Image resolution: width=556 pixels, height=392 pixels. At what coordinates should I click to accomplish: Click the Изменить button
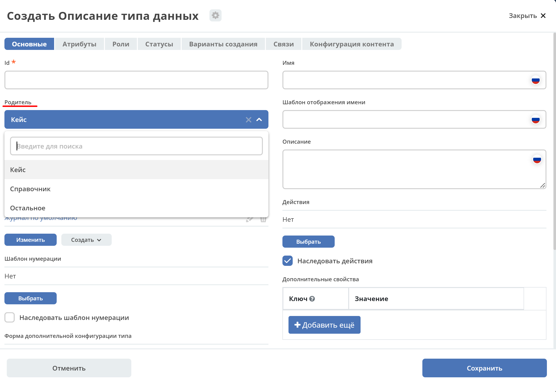(31, 240)
